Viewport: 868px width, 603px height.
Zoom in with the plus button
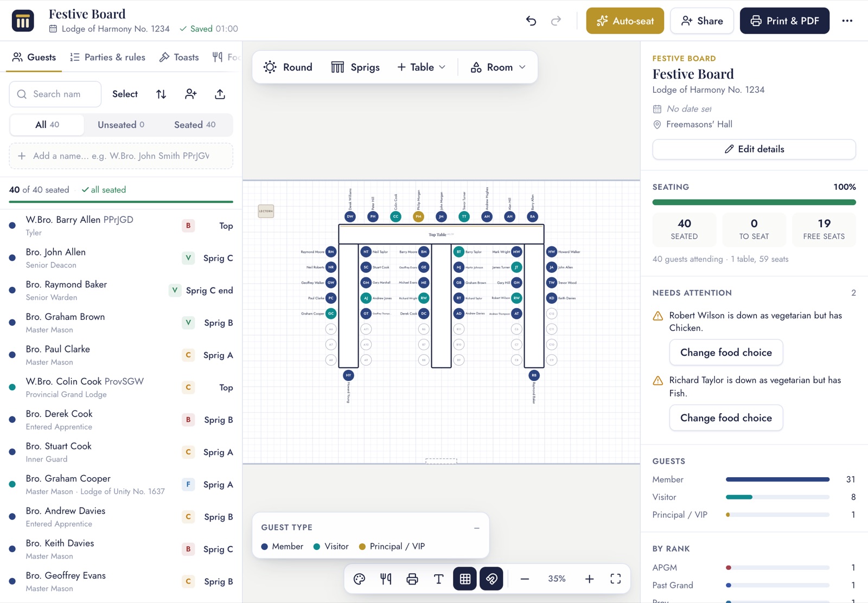tap(589, 579)
